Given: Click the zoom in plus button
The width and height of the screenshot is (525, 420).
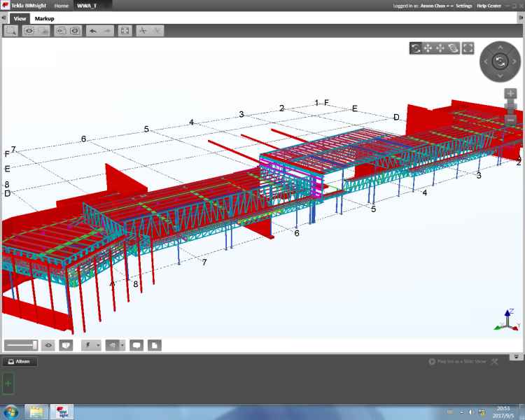Looking at the screenshot, I should (510, 94).
